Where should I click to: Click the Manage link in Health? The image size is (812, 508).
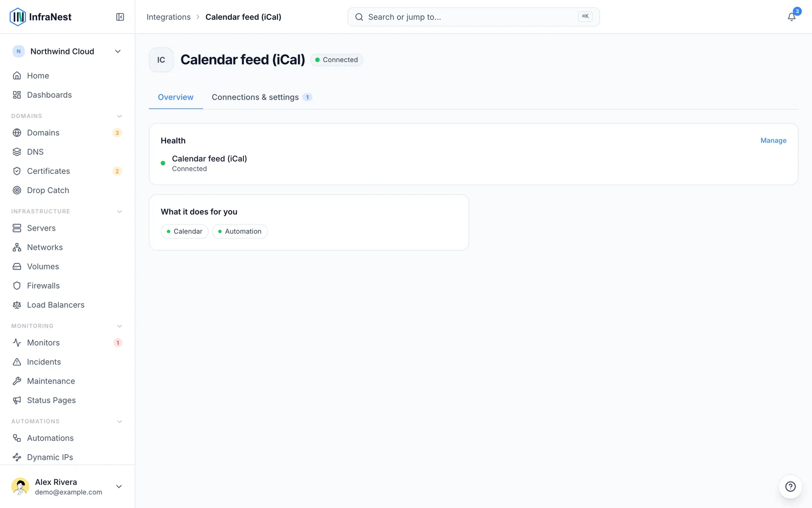(x=774, y=141)
